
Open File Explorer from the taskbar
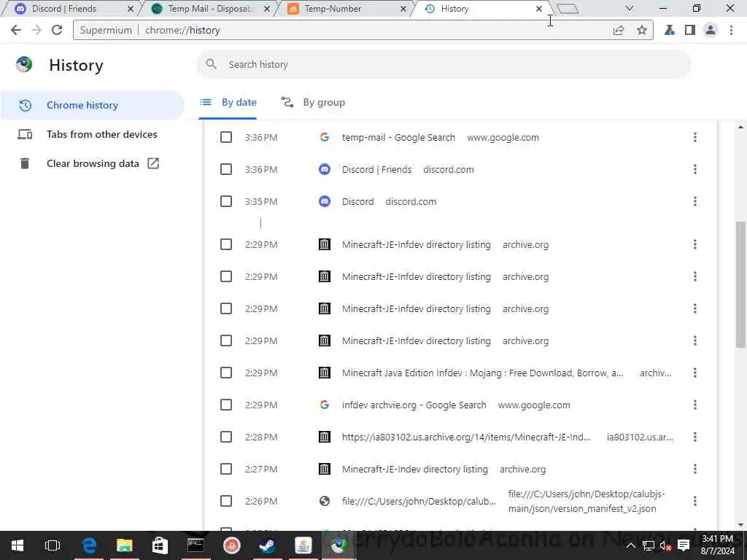coord(124,545)
